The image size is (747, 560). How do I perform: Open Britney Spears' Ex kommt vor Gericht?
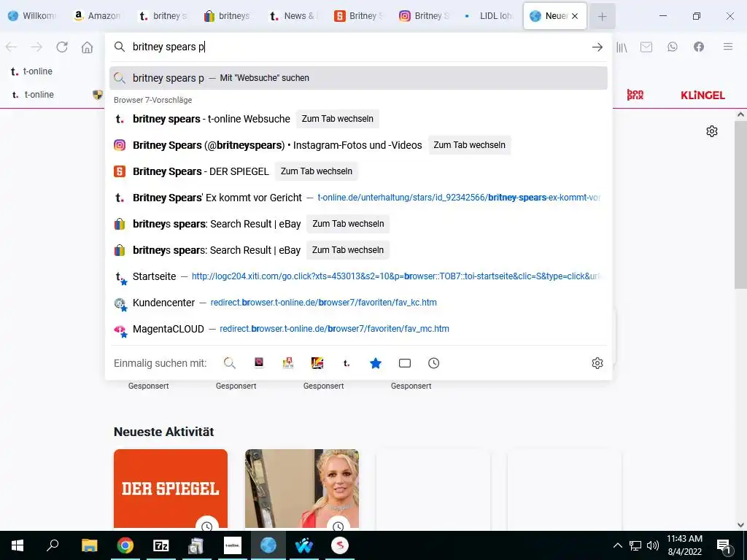pos(358,198)
